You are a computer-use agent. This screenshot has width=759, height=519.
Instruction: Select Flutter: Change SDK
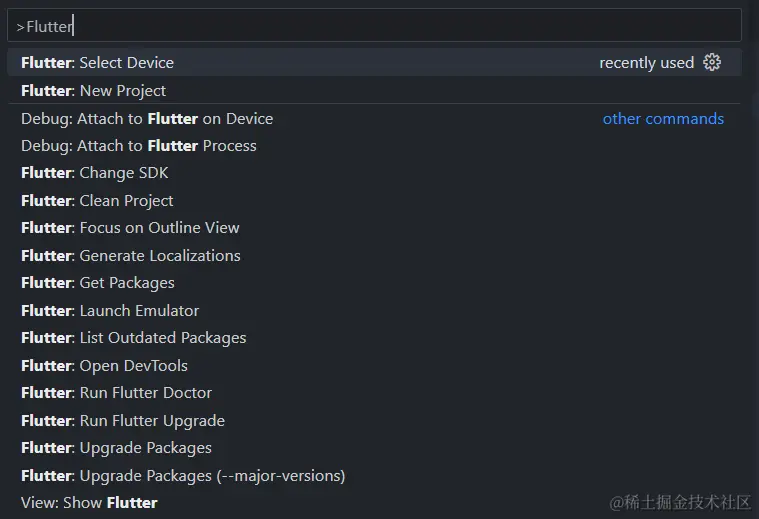(x=374, y=173)
